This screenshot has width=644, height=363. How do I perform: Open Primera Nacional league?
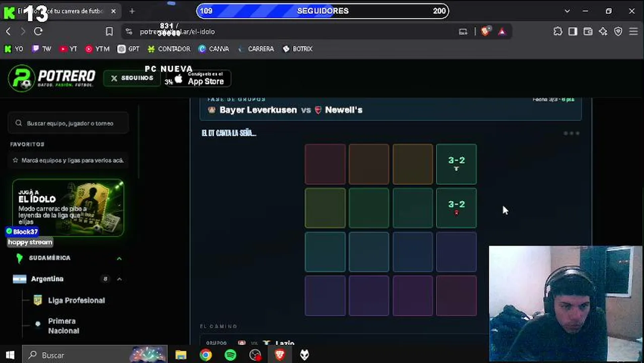coord(63,326)
